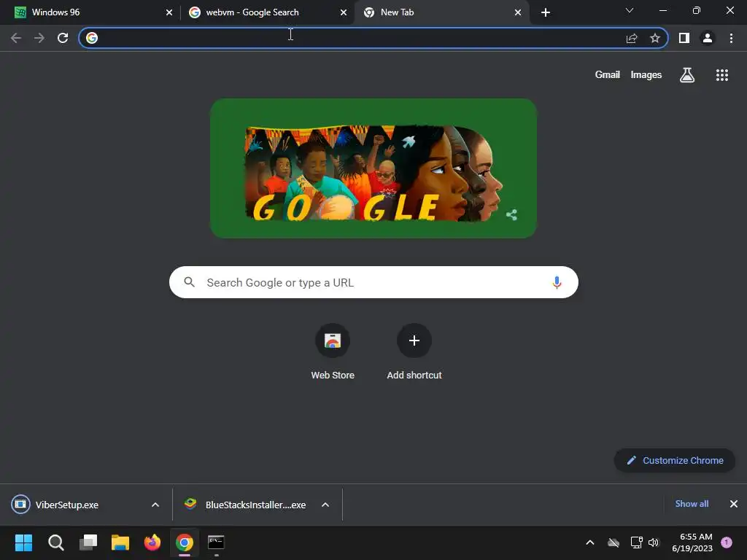The height and width of the screenshot is (560, 747).
Task: Open the Web Store shortcut
Action: click(x=333, y=351)
